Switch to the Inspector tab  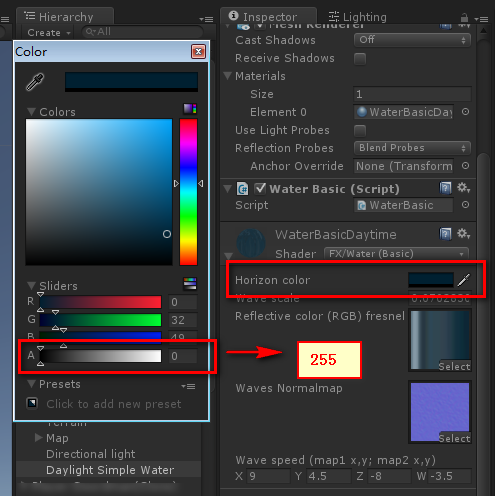(x=269, y=17)
